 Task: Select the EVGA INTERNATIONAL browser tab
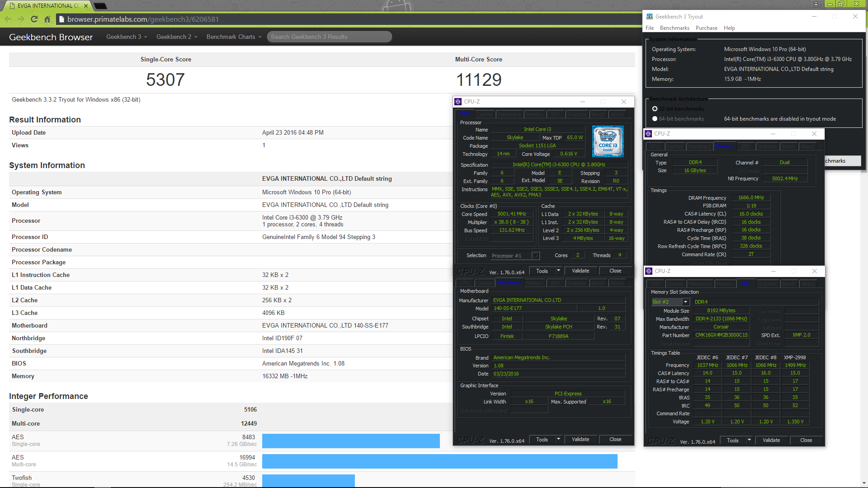coord(47,6)
